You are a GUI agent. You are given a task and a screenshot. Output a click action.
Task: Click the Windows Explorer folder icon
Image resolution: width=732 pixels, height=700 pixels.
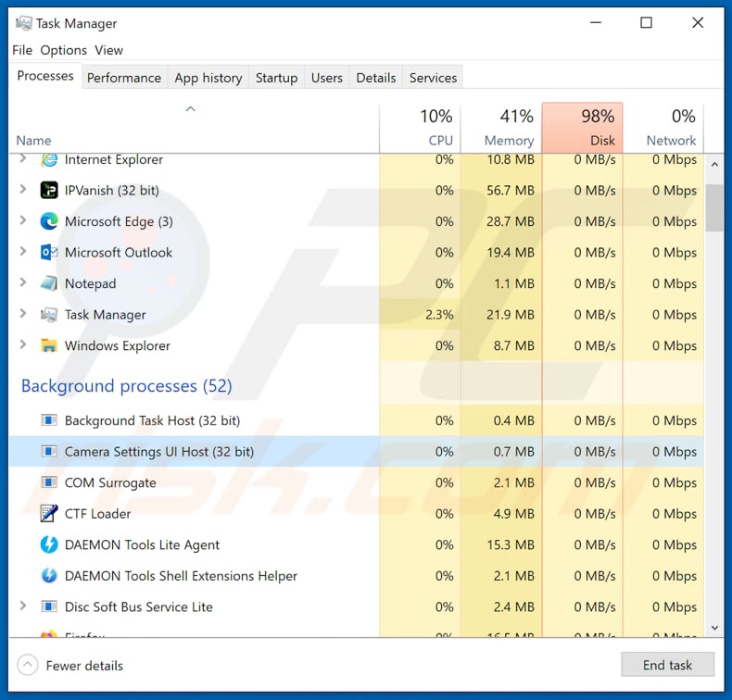(x=49, y=345)
